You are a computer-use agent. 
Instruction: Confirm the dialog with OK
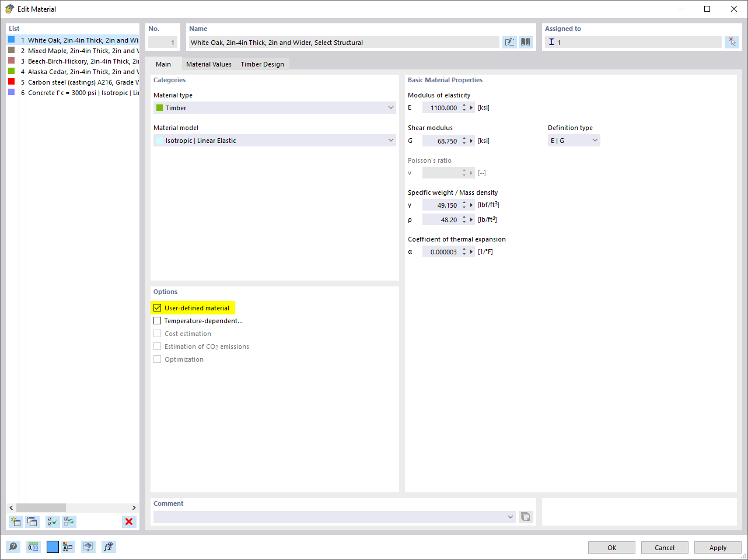611,547
